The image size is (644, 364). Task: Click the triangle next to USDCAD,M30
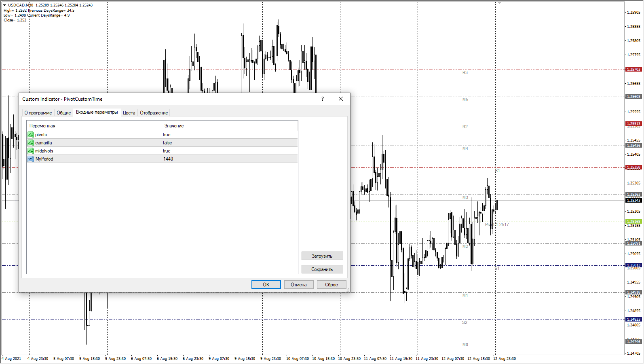click(x=5, y=5)
